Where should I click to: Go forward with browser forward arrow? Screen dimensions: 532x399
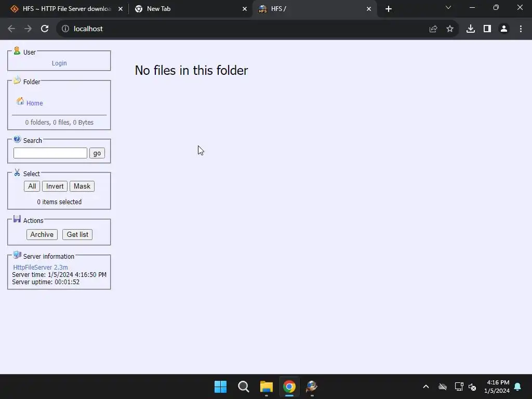pos(28,29)
